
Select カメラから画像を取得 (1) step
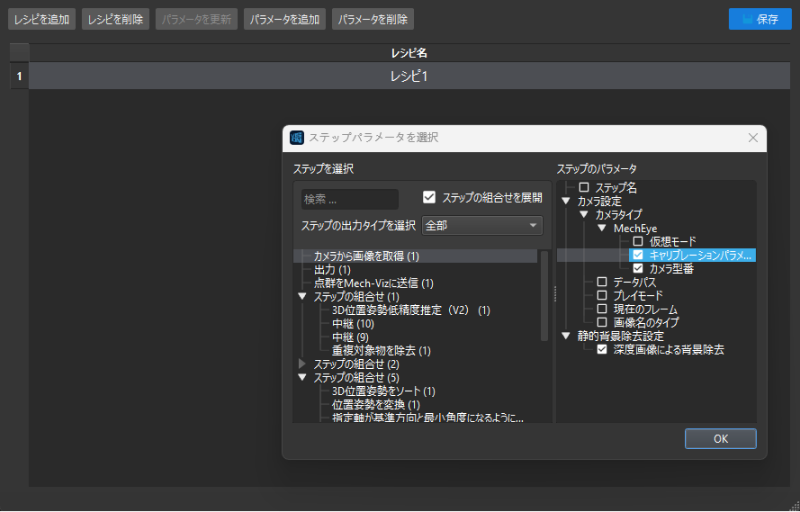pos(366,256)
